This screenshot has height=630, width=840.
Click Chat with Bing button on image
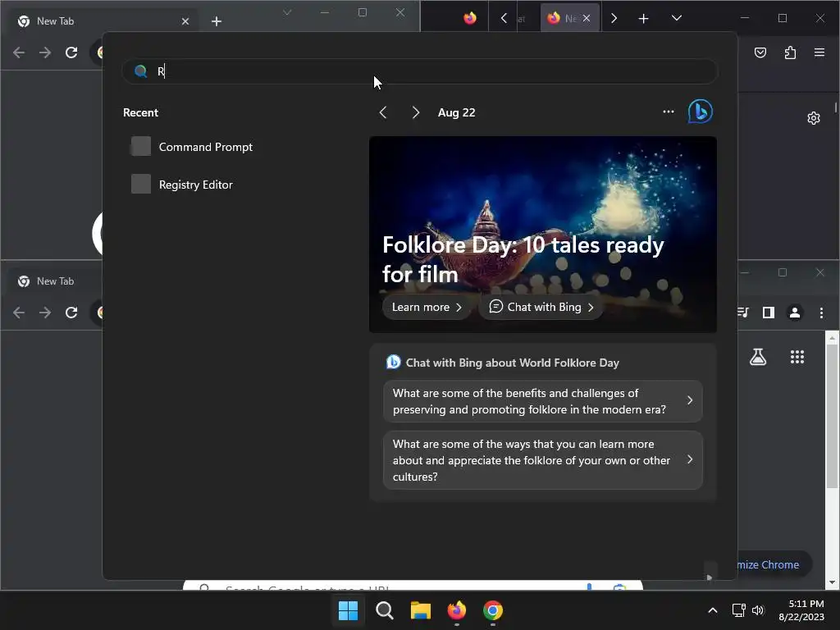[541, 307]
